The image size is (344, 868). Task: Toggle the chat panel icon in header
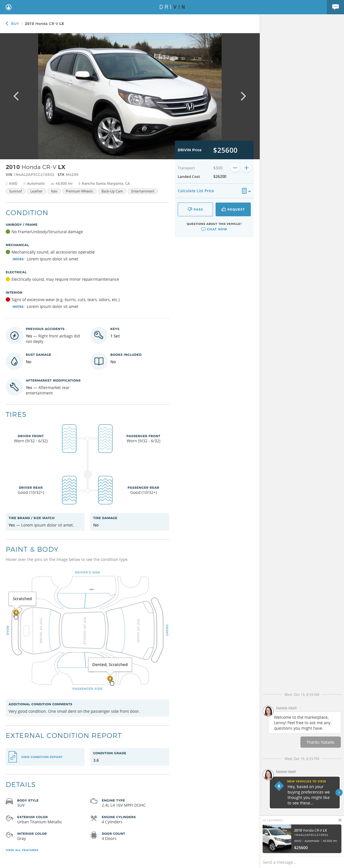click(x=335, y=7)
